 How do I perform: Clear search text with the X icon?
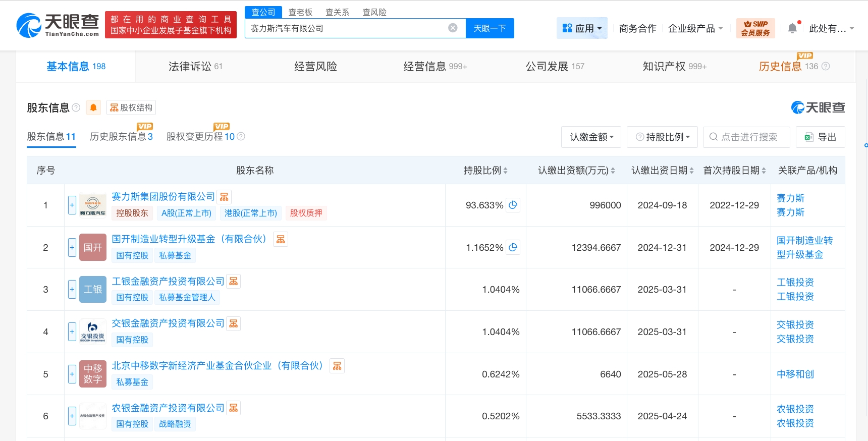pos(453,28)
